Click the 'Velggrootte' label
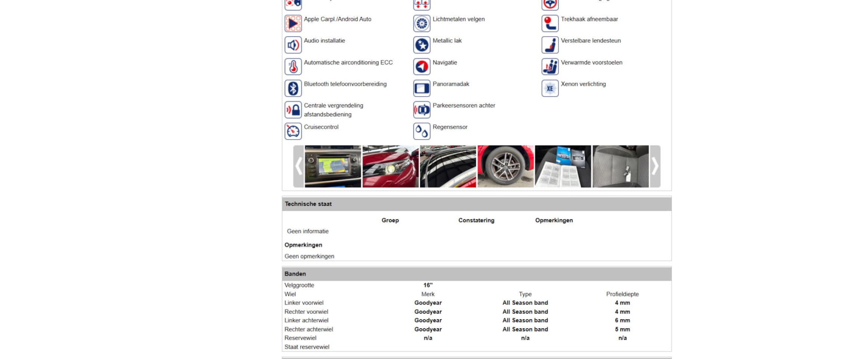The height and width of the screenshot is (359, 868). tap(299, 285)
